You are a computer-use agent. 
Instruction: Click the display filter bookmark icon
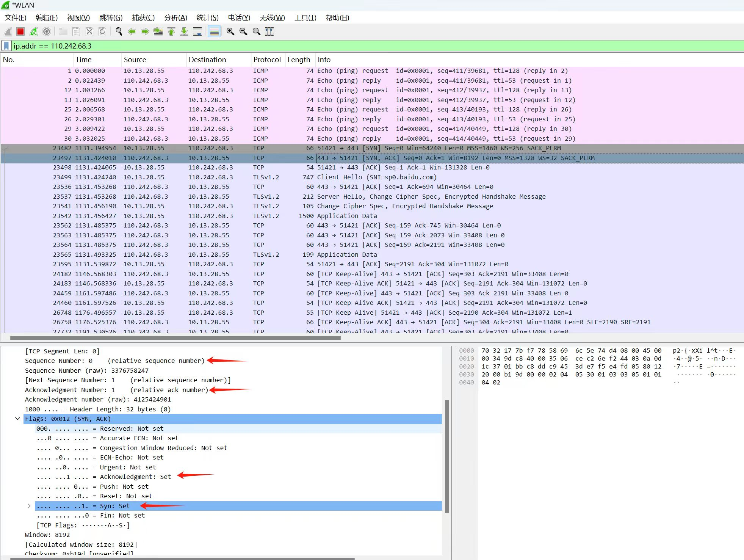[6, 46]
